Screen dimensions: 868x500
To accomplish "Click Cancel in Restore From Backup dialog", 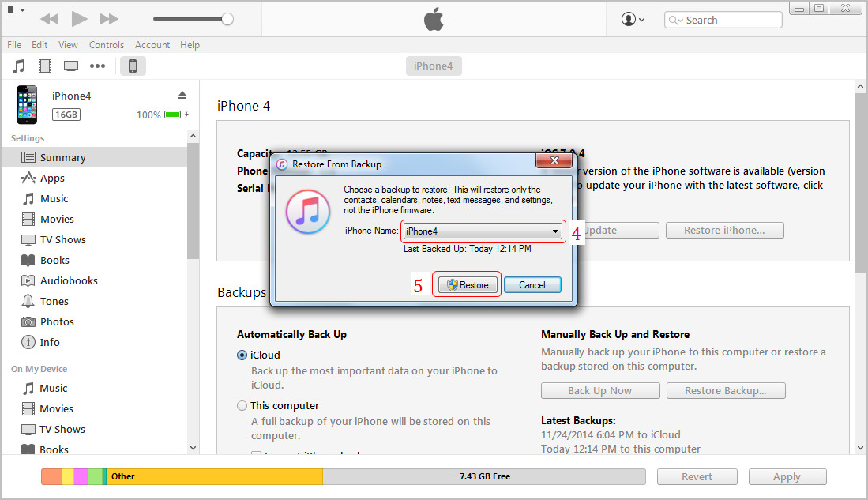I will tap(532, 284).
